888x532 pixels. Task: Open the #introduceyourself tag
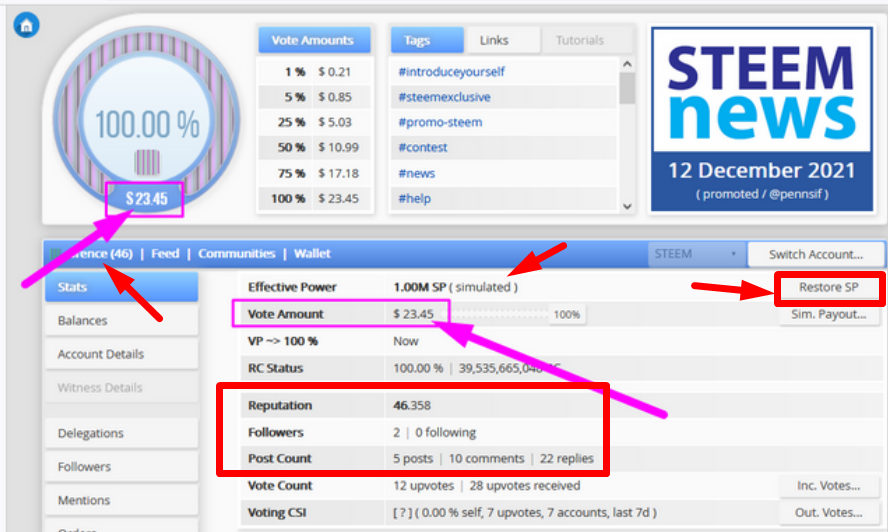(x=451, y=72)
